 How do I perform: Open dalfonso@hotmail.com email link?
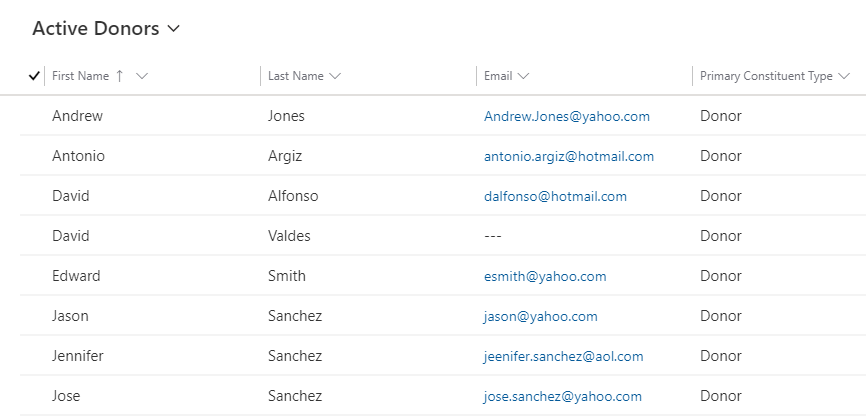tap(555, 196)
